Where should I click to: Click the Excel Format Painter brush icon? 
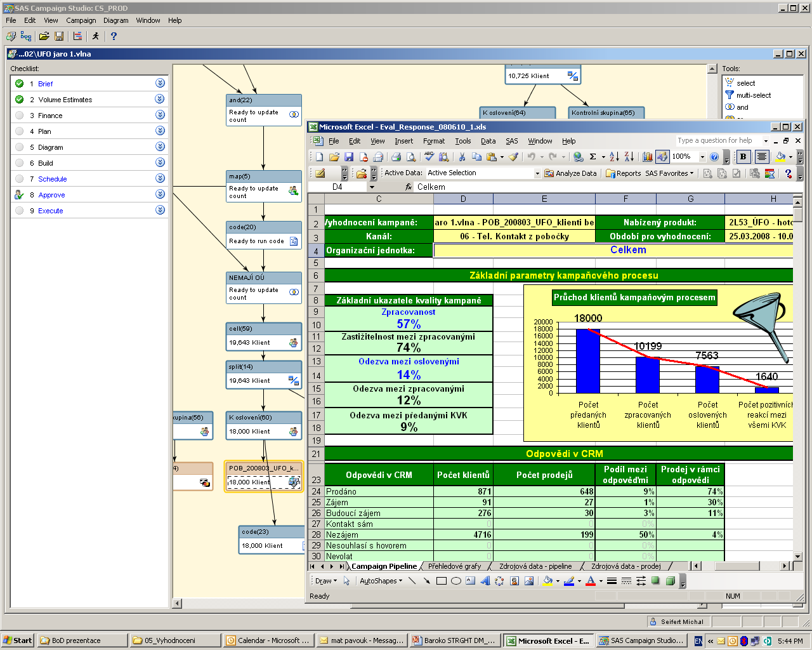point(514,157)
